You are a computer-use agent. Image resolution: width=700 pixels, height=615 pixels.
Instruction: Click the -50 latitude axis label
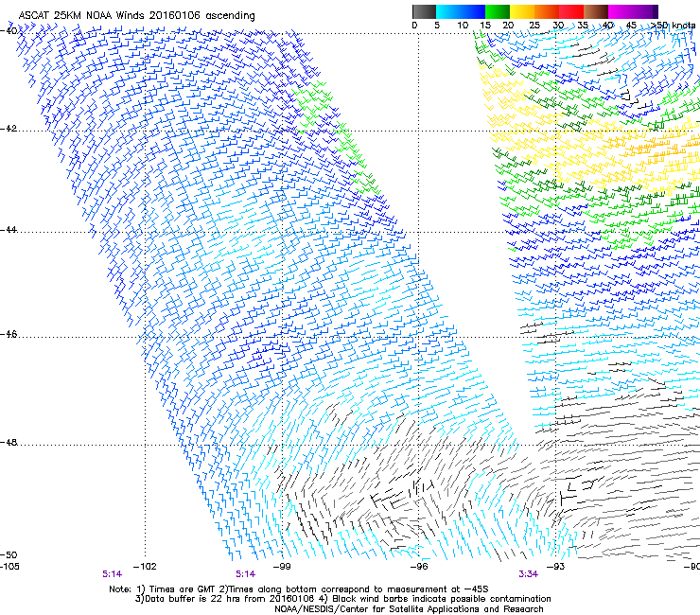[x=9, y=554]
